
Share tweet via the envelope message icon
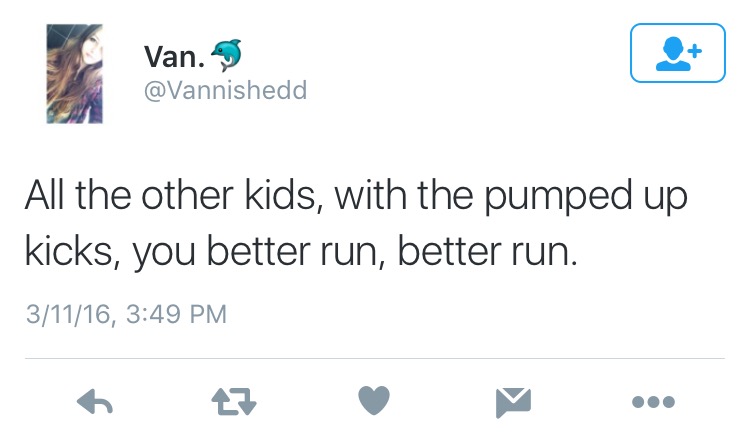coord(514,402)
